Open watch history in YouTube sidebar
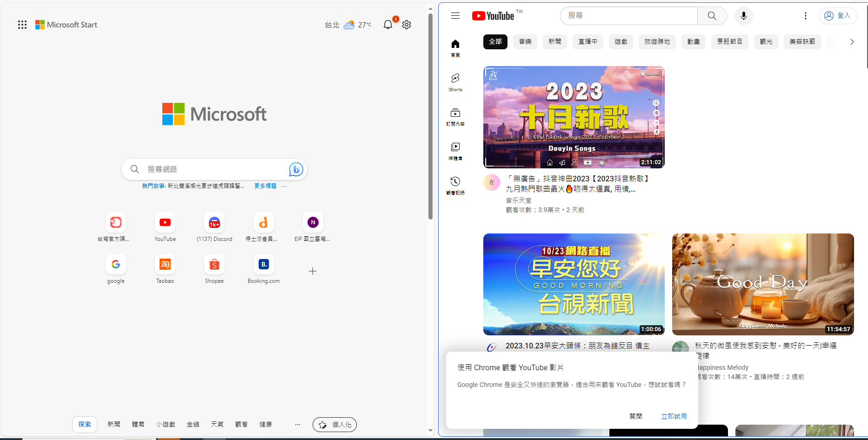This screenshot has width=868, height=440. pos(455,186)
